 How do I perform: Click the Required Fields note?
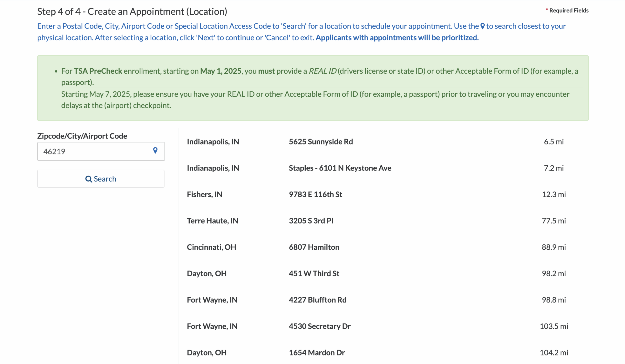click(568, 10)
